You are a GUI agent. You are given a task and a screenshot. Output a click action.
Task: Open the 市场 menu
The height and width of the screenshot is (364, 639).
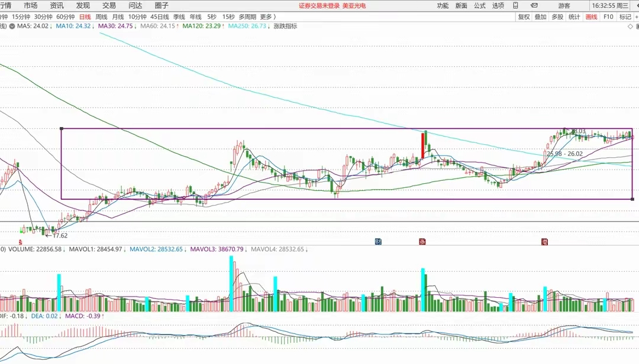(31, 6)
